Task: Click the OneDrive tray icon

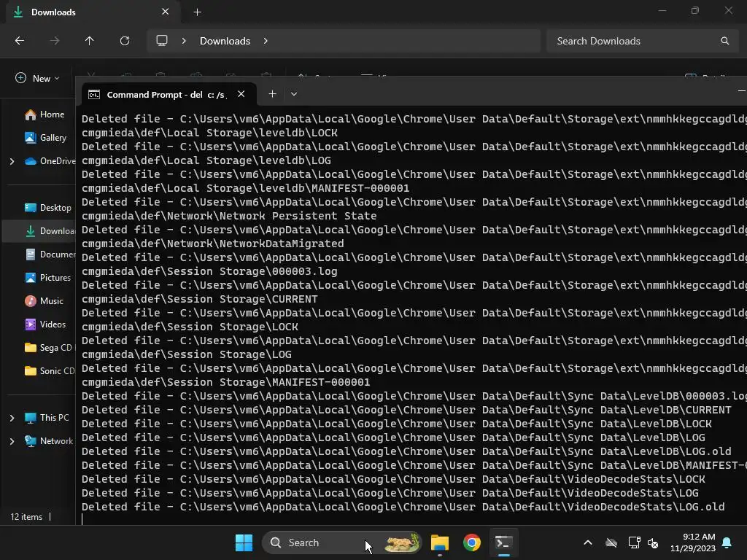Action: [x=611, y=542]
